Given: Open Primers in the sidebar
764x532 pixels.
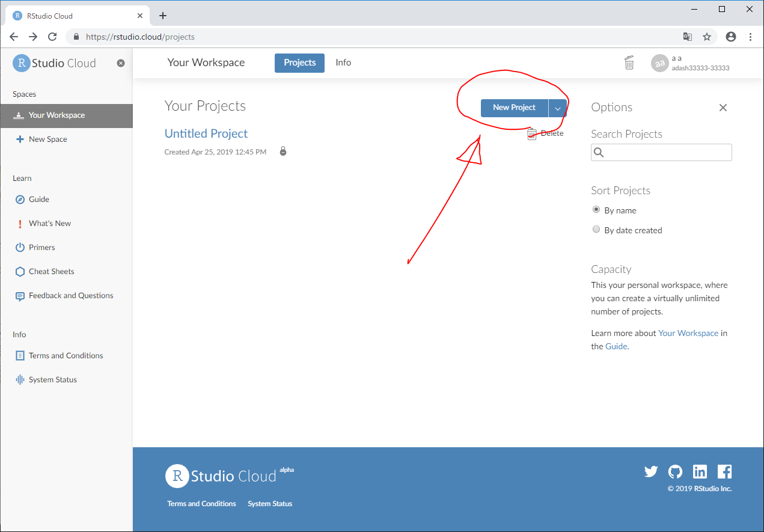Looking at the screenshot, I should [42, 248].
